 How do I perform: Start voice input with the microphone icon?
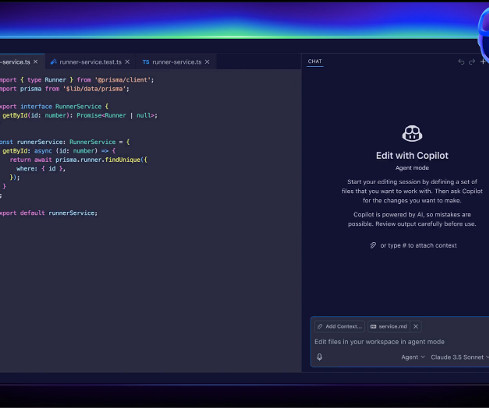click(319, 357)
